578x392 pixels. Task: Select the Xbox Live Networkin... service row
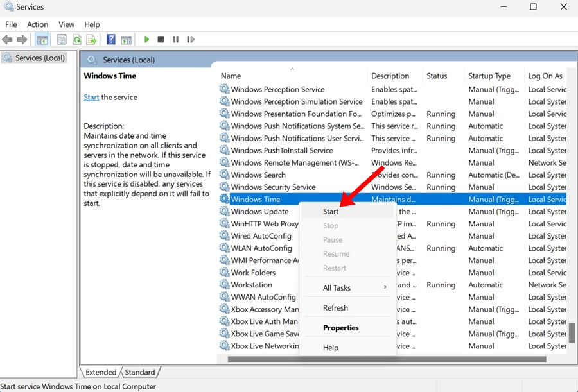click(x=392, y=346)
